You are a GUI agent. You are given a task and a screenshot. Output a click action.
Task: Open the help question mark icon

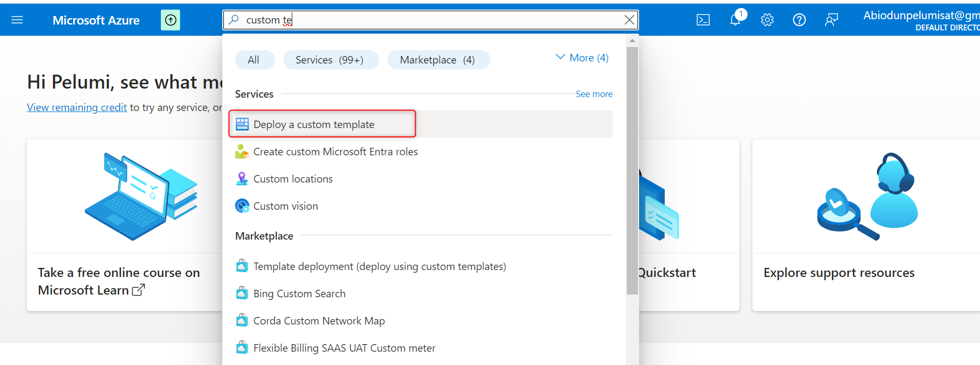click(x=799, y=20)
